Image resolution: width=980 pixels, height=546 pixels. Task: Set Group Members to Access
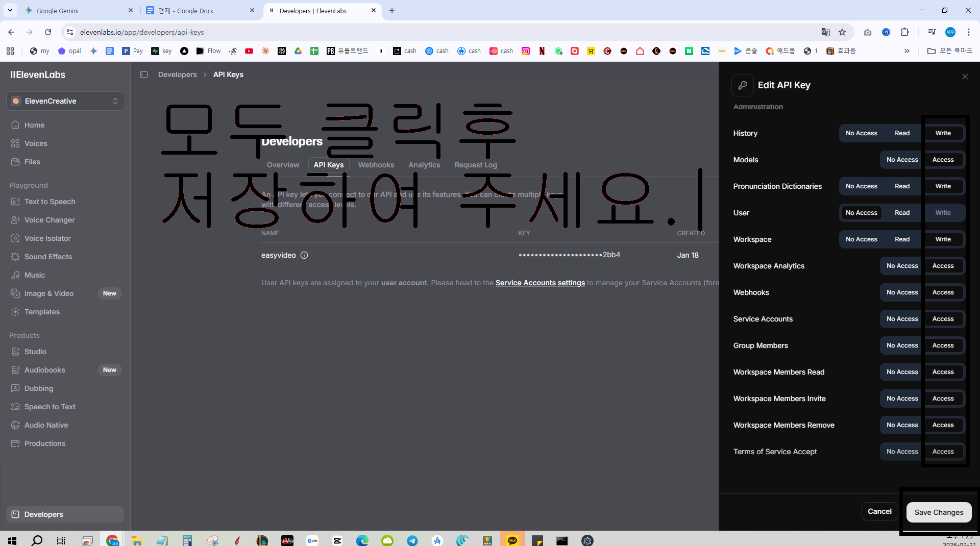(943, 345)
